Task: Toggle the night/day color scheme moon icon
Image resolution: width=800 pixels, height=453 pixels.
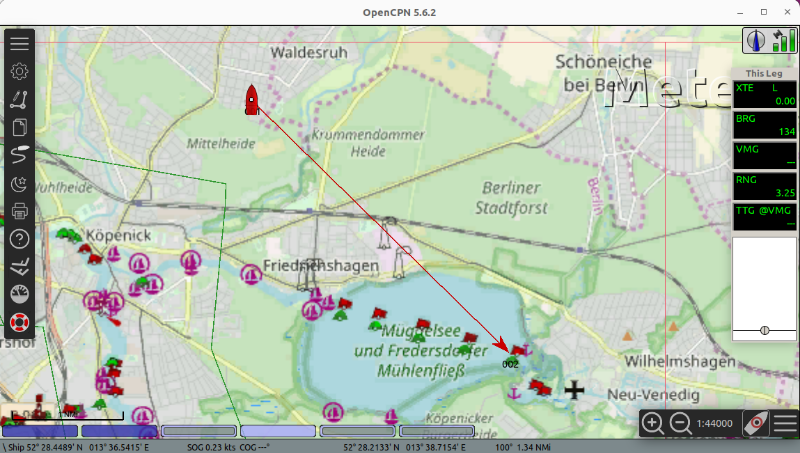Action: pyautogui.click(x=19, y=183)
